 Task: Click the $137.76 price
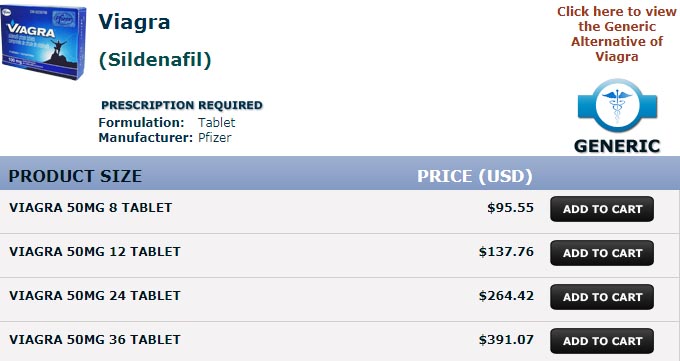[506, 252]
